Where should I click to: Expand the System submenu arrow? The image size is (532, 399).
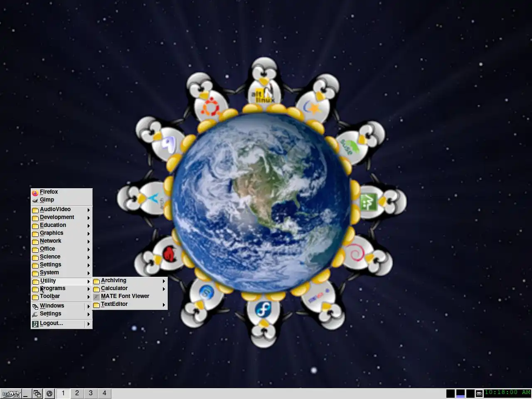[x=89, y=273]
